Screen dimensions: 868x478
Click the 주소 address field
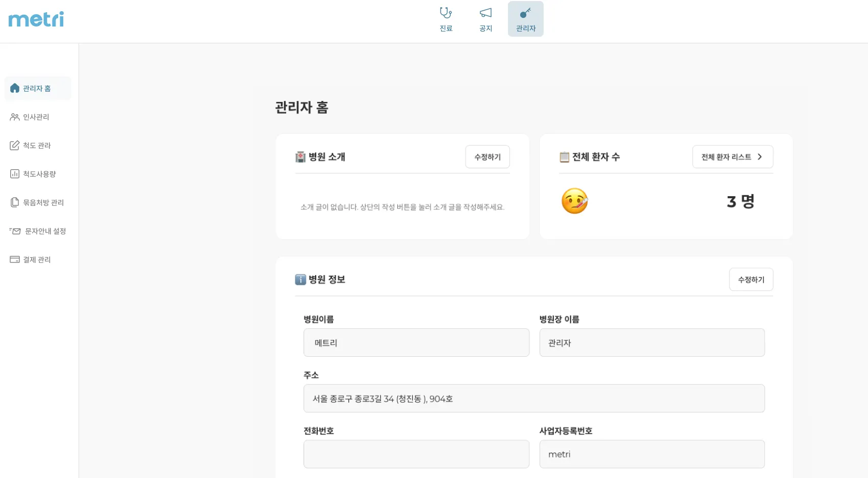point(534,399)
